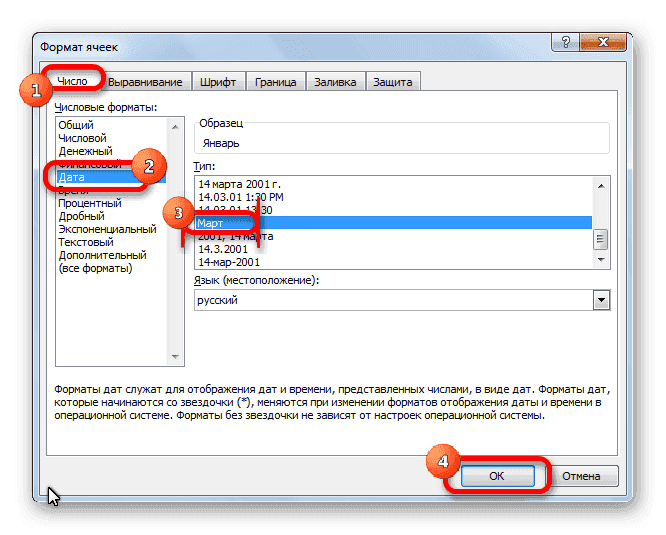Switch to the Шрифт tab

(x=218, y=82)
